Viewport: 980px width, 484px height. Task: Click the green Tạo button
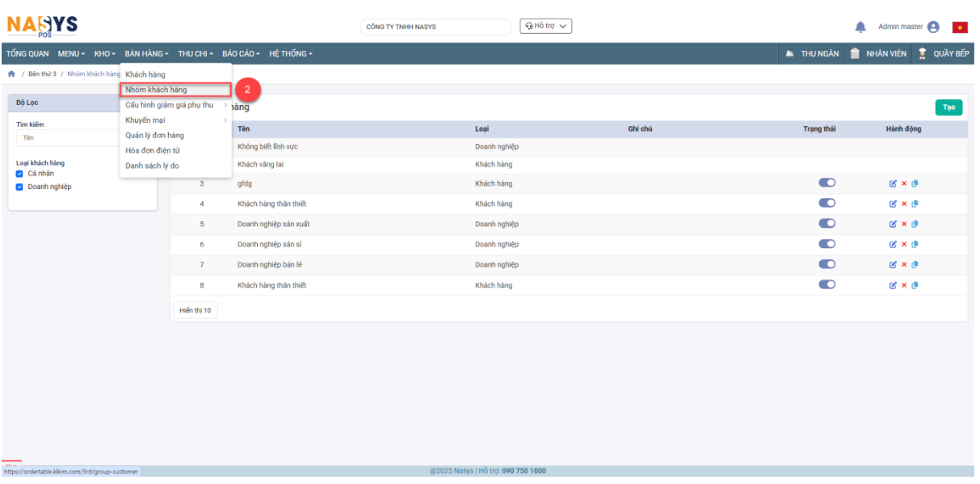[x=948, y=107]
